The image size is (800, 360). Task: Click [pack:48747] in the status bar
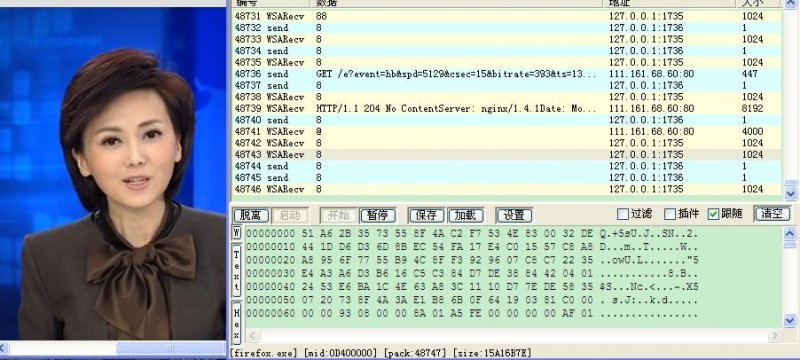point(417,352)
